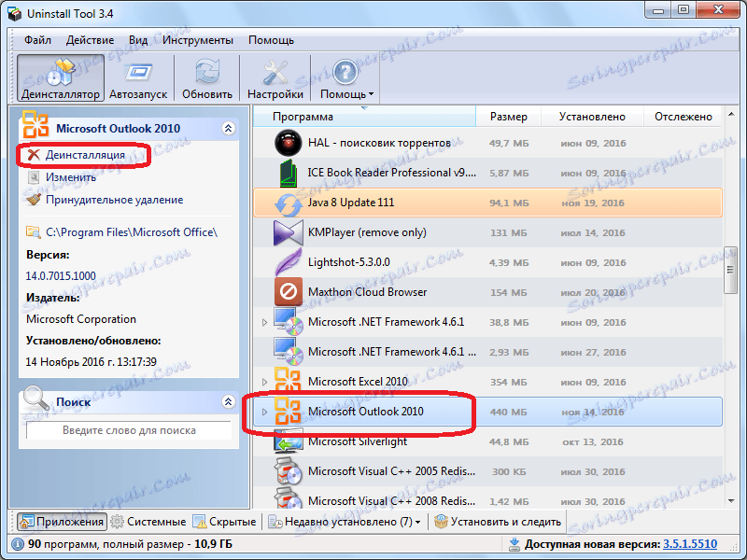
Task: Sort the list by Программа column
Action: [364, 117]
